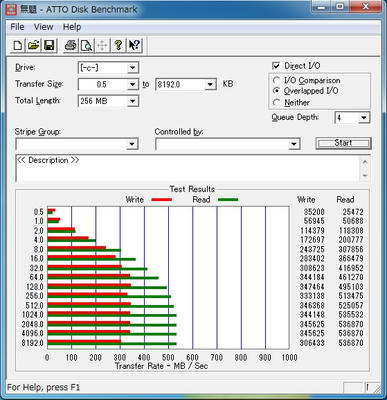Click the green Read legend swatch

click(x=228, y=200)
